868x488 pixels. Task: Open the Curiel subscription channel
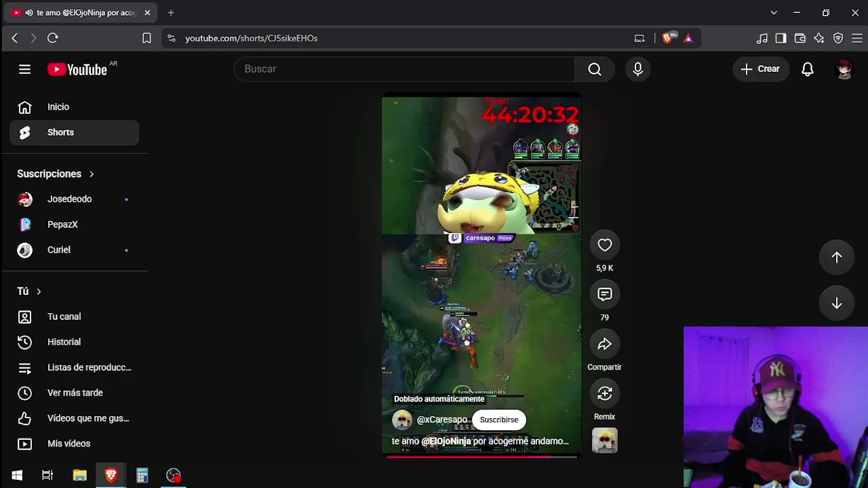tap(75, 250)
